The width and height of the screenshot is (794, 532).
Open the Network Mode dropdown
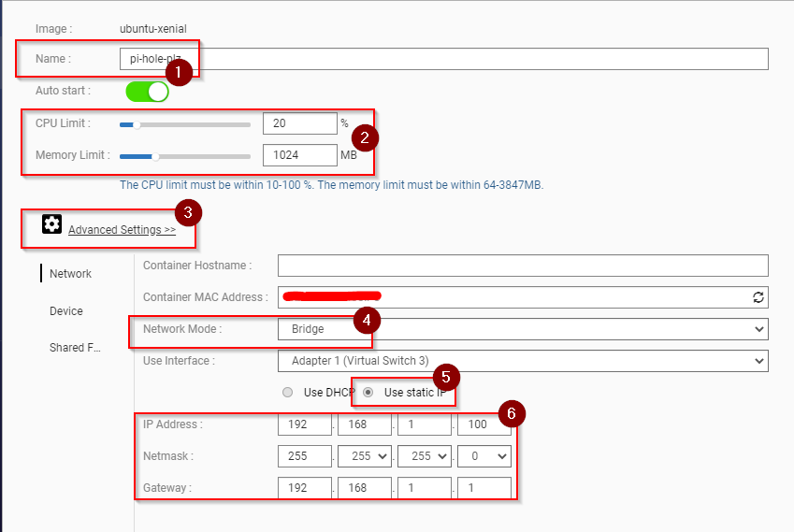pyautogui.click(x=523, y=329)
